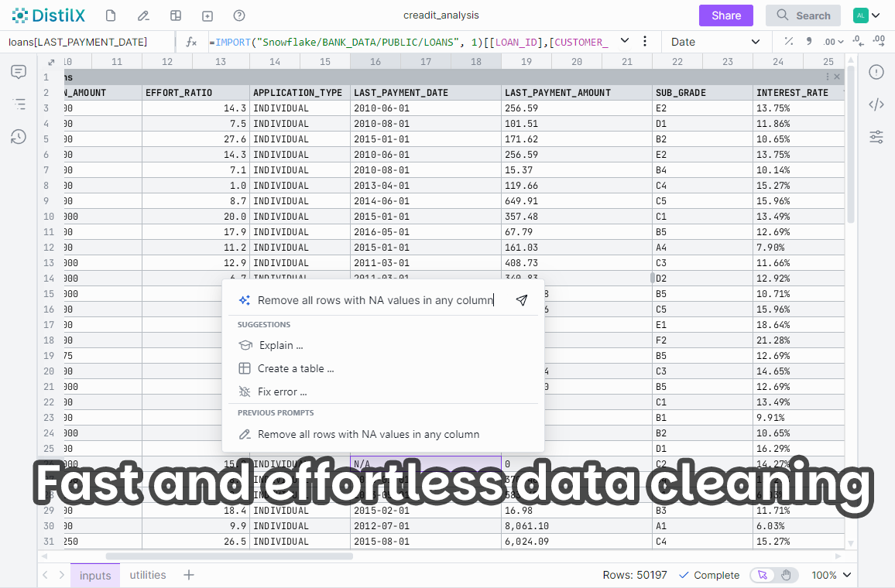Click the Share button
The height and width of the screenshot is (588, 895).
tap(725, 15)
